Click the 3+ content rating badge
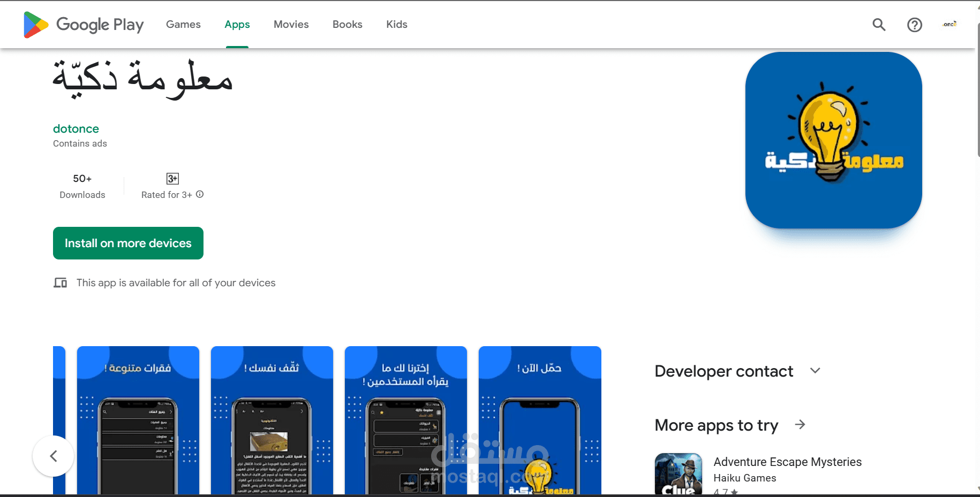Screen dimensions: 980x497 coord(172,179)
